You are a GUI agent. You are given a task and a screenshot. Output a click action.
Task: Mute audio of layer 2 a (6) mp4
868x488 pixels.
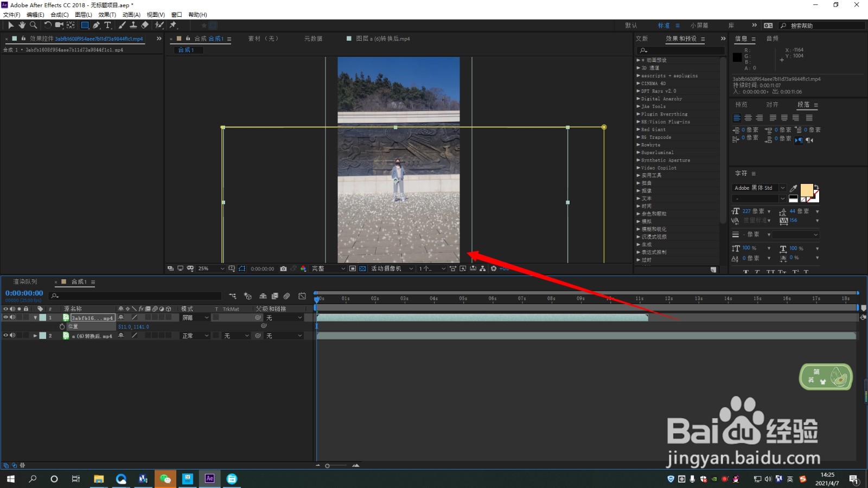pos(12,336)
